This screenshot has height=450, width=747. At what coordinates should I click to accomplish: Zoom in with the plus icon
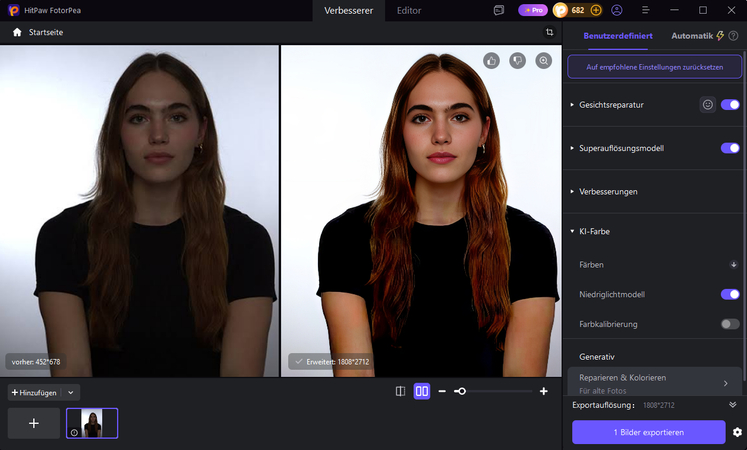tap(544, 391)
